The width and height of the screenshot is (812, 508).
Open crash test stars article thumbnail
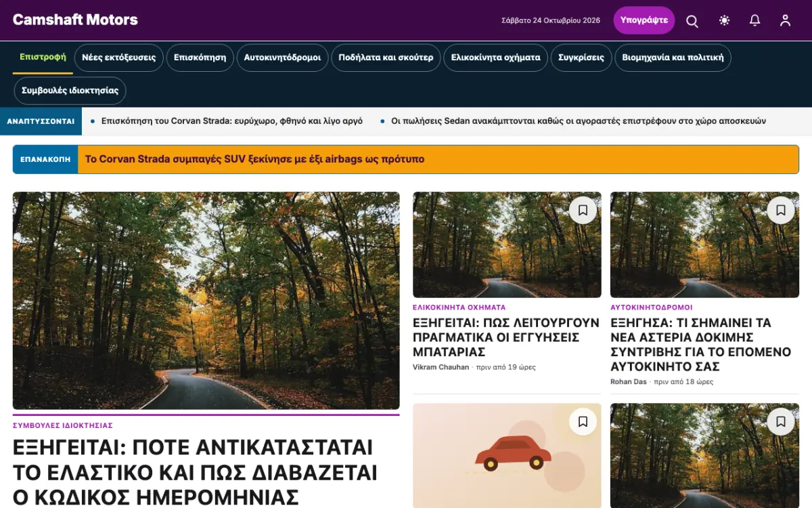704,245
